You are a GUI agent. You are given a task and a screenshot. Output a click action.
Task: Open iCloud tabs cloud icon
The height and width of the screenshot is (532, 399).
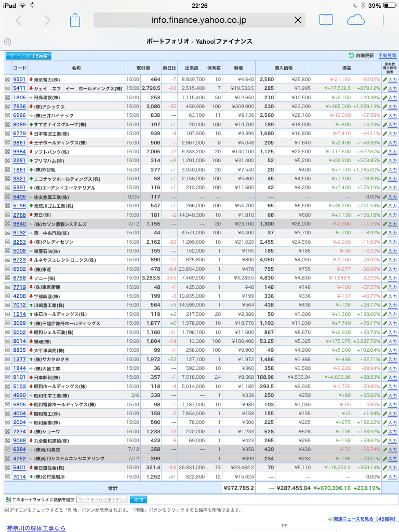coord(355,20)
